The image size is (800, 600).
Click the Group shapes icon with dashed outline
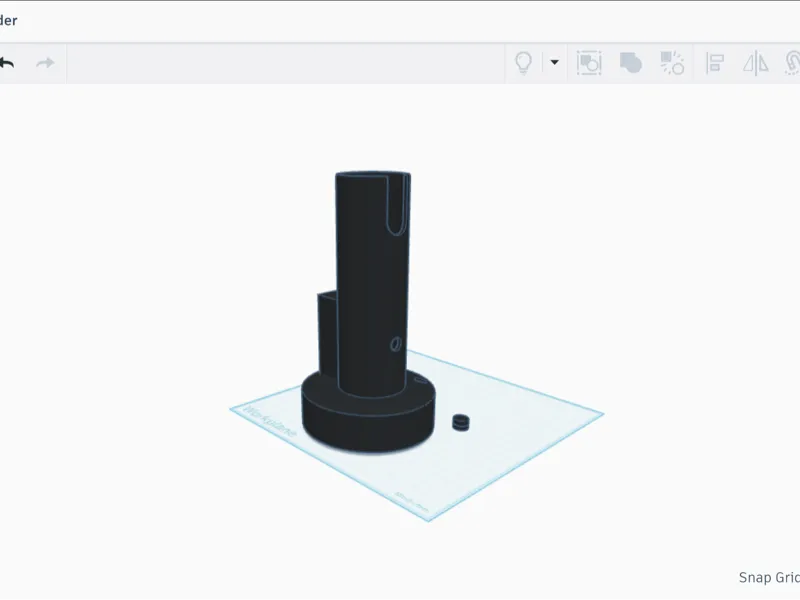[x=589, y=63]
